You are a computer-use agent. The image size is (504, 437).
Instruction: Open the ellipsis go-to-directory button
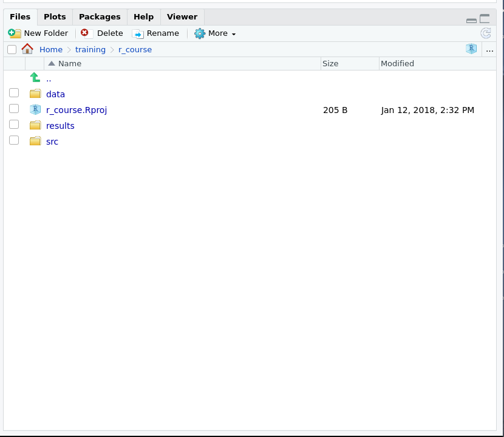pos(489,50)
